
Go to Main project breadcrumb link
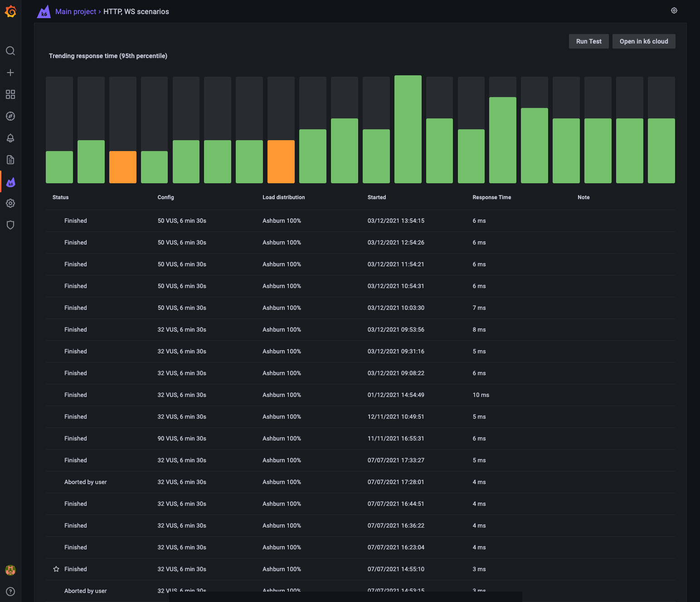(x=76, y=11)
